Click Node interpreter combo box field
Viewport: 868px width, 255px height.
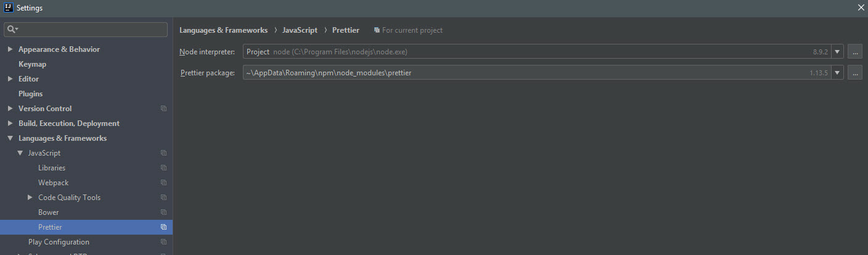(537, 52)
